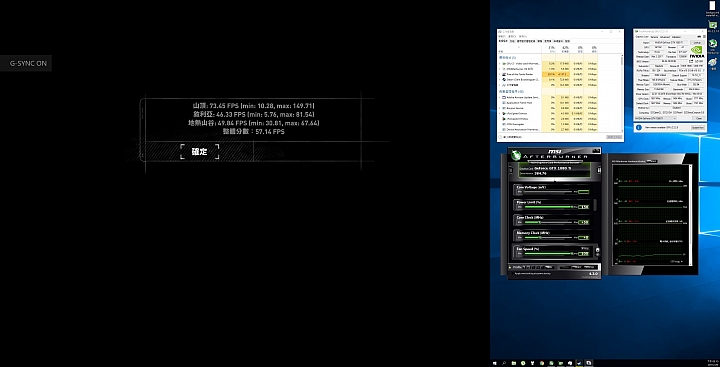Click the Afterburner left side K icon
Screen dimensions: 720x367
pos(511,170)
